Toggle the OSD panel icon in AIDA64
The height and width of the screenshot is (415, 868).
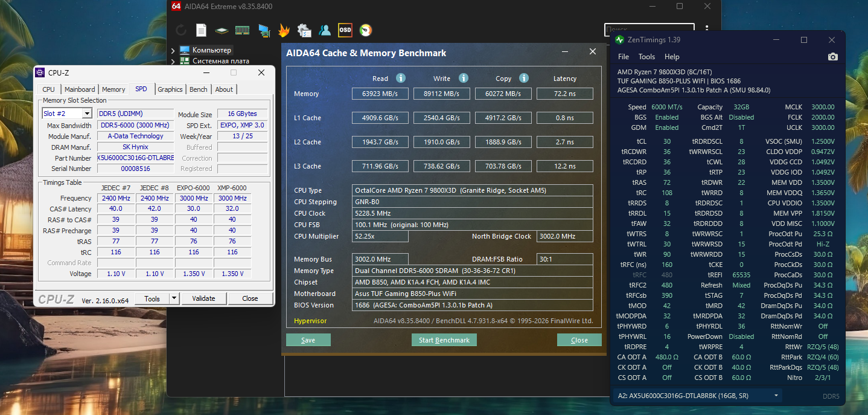click(345, 30)
